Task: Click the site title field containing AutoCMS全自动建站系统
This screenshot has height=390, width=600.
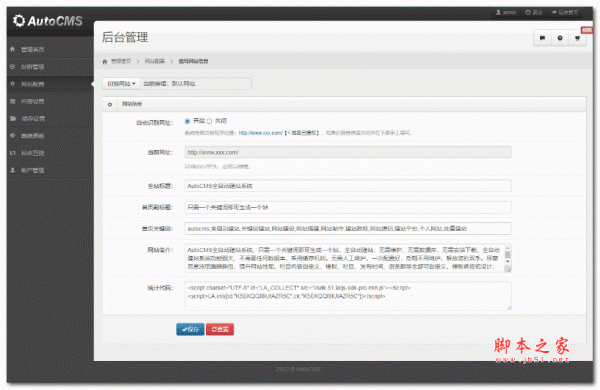Action: click(x=348, y=186)
